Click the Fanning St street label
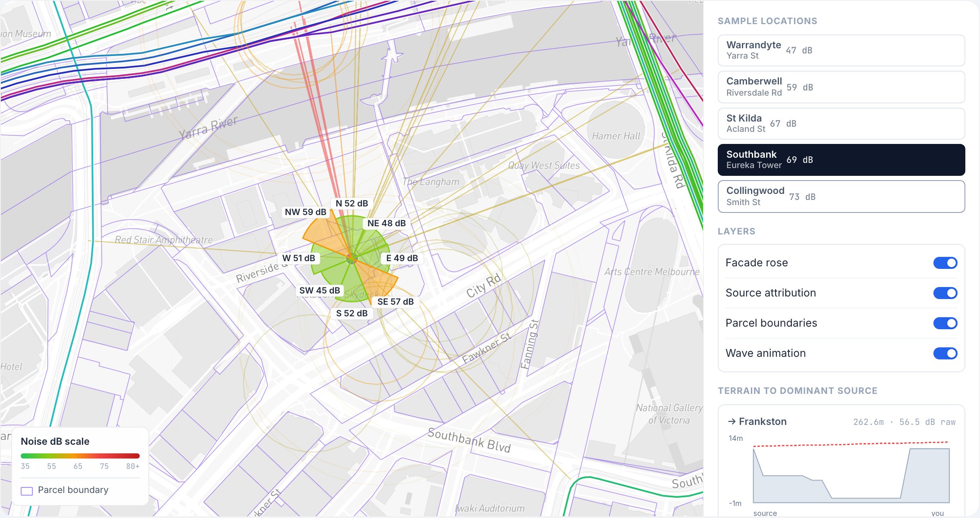 [x=529, y=344]
